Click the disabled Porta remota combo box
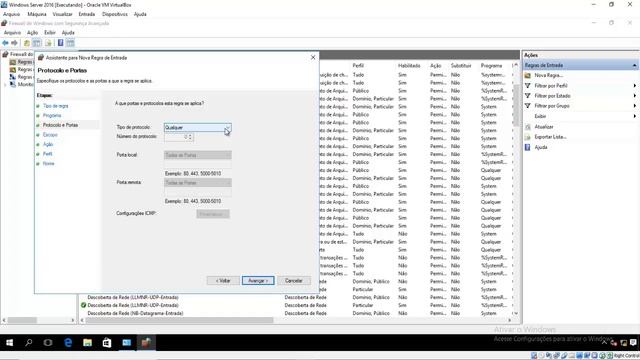The width and height of the screenshot is (640, 360). tap(198, 183)
